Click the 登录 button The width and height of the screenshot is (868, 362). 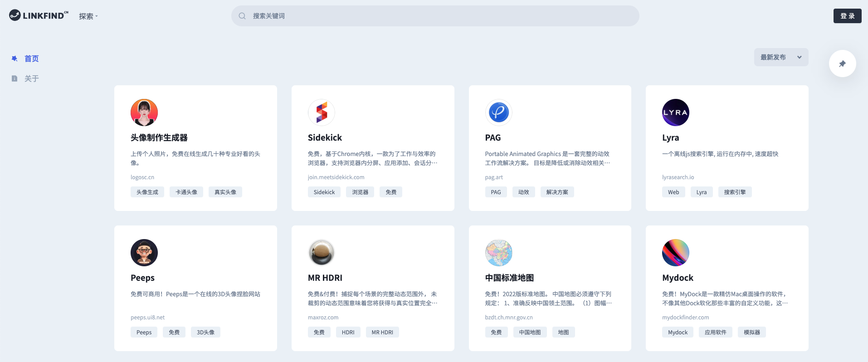847,16
